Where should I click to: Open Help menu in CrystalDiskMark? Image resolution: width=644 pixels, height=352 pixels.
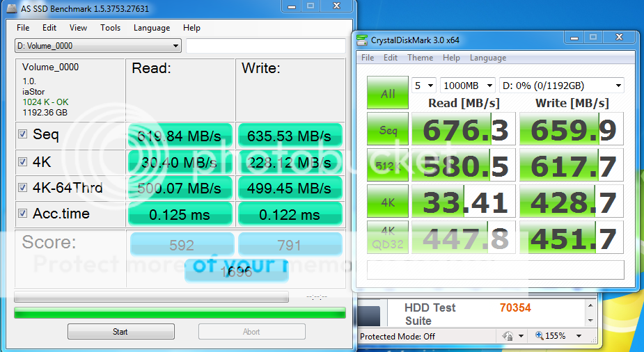click(451, 58)
